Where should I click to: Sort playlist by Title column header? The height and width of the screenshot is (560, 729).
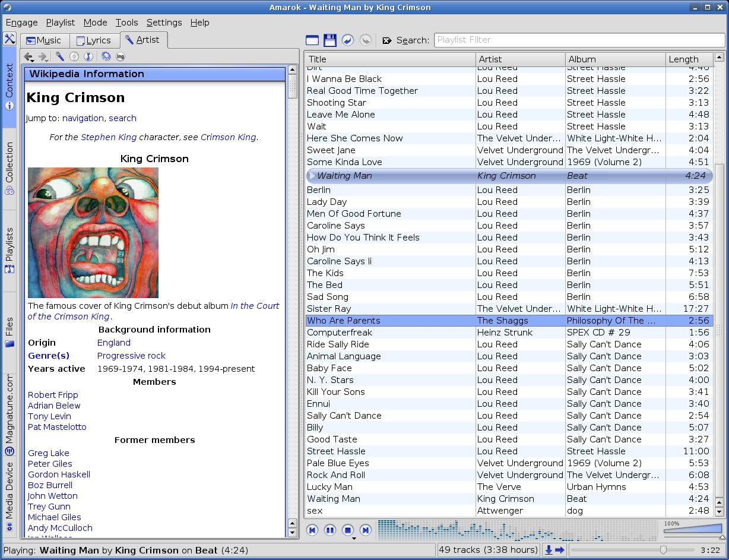point(390,59)
